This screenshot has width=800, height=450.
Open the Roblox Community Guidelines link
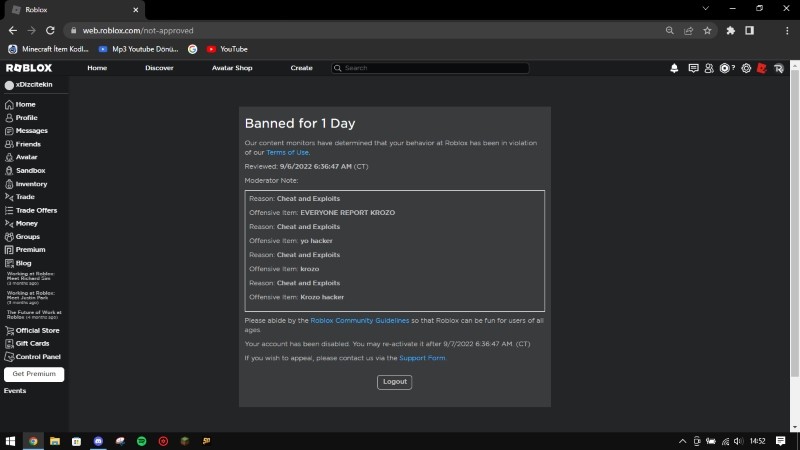pyautogui.click(x=360, y=321)
